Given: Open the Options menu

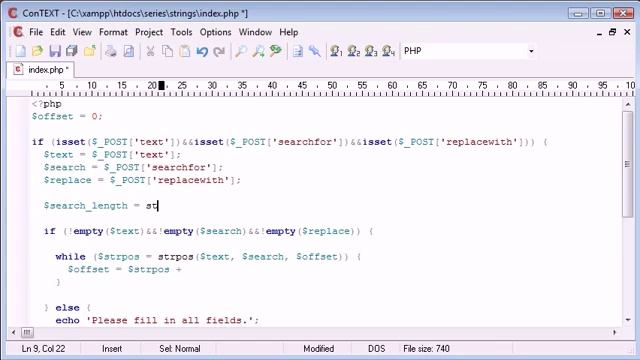Looking at the screenshot, I should pos(215,32).
